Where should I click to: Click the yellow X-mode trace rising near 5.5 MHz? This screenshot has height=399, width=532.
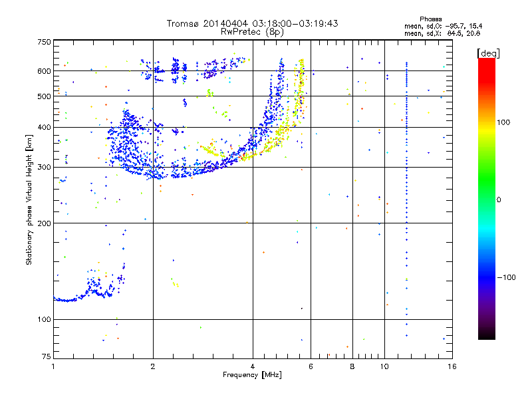pyautogui.click(x=300, y=92)
